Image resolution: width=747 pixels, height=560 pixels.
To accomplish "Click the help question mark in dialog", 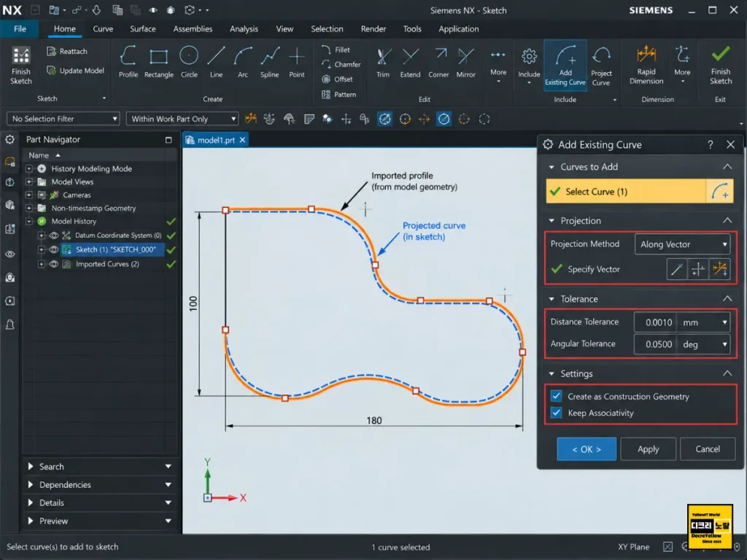I will point(711,144).
